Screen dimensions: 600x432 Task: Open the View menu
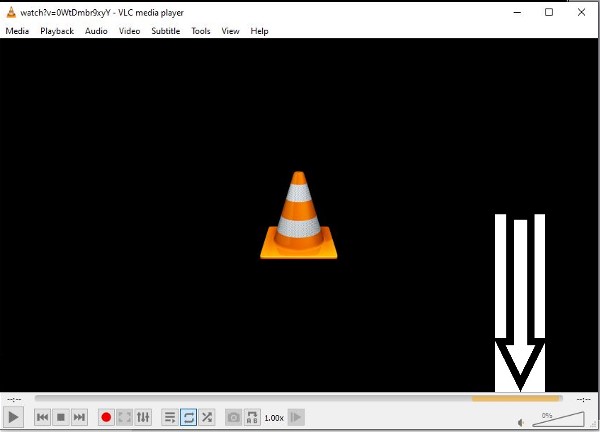[230, 31]
